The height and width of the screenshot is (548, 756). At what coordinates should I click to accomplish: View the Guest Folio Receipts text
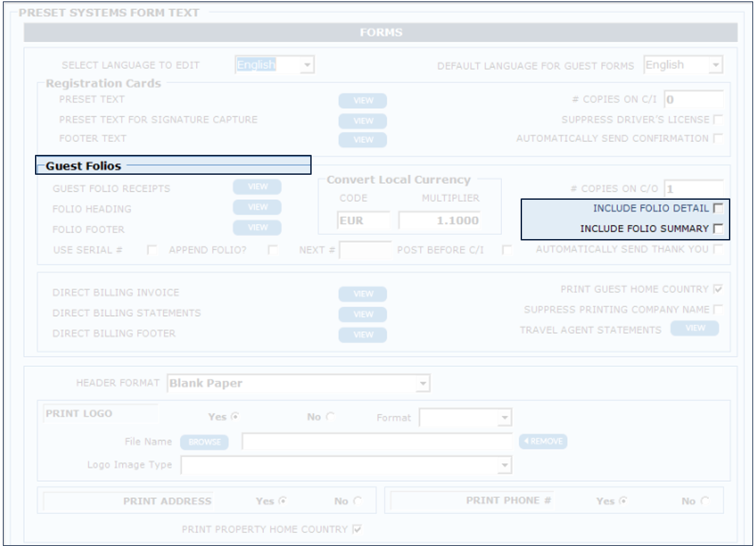click(x=257, y=187)
